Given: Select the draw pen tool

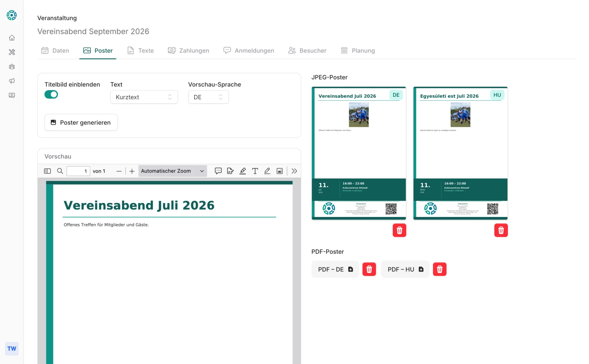Looking at the screenshot, I should click(267, 171).
